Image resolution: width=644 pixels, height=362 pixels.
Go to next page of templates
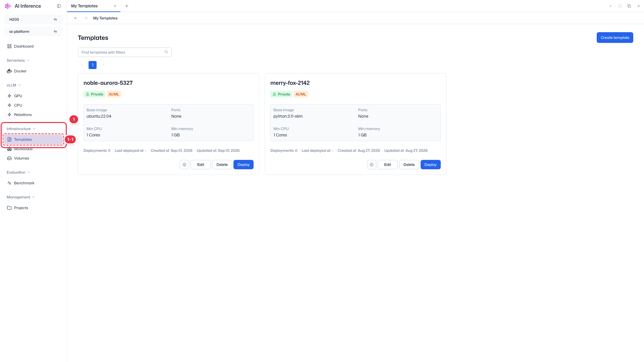pos(103,65)
